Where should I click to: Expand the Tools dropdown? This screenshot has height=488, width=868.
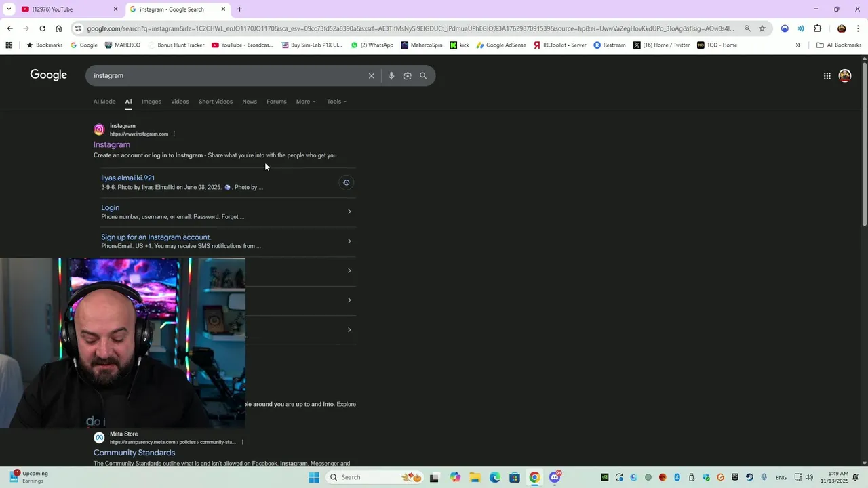336,102
